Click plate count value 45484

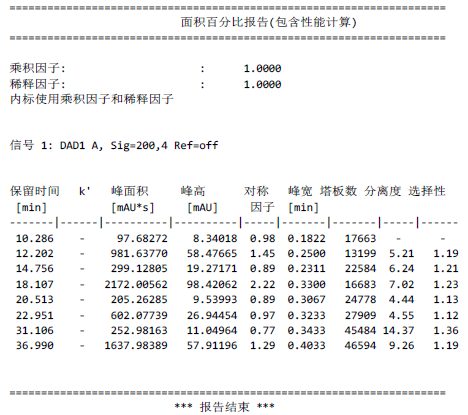(360, 331)
